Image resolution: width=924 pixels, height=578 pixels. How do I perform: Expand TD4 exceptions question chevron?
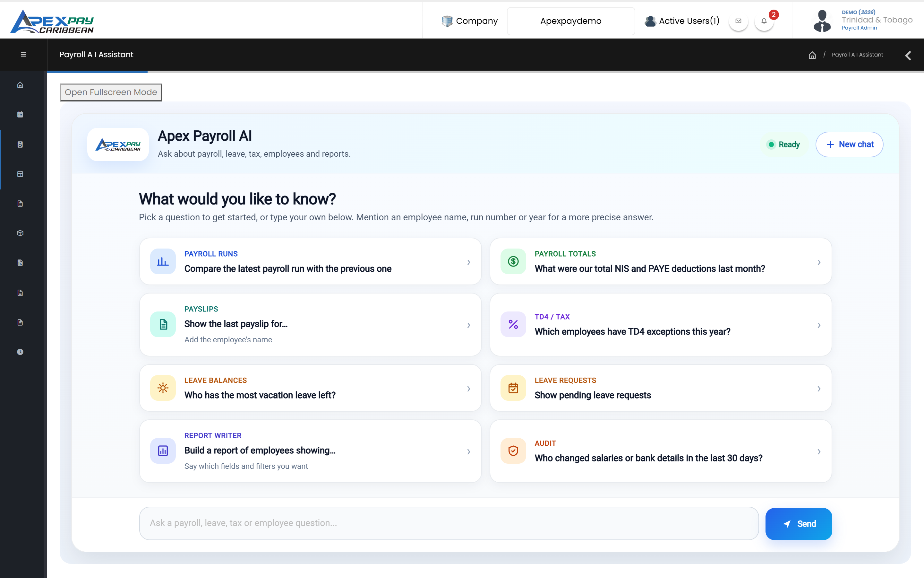click(819, 325)
